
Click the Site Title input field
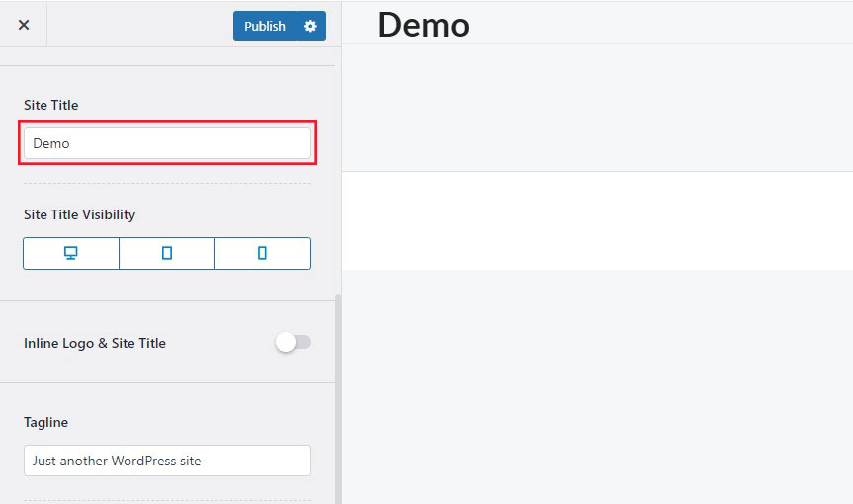[x=168, y=143]
